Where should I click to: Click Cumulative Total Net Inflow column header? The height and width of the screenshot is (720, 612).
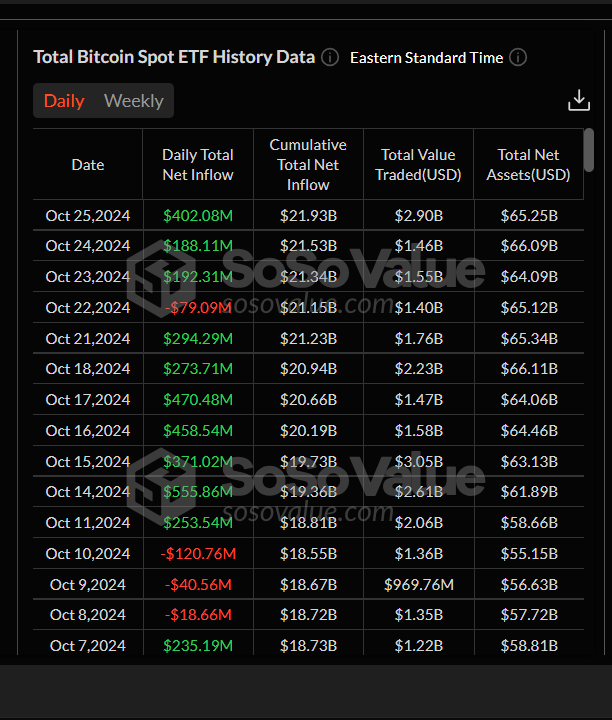pos(308,165)
